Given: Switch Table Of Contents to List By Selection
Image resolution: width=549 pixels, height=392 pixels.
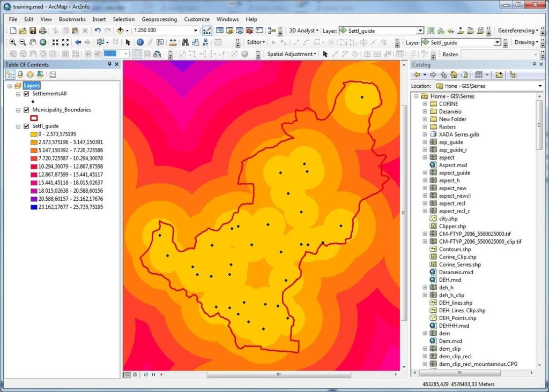Looking at the screenshot, I should click(x=40, y=74).
